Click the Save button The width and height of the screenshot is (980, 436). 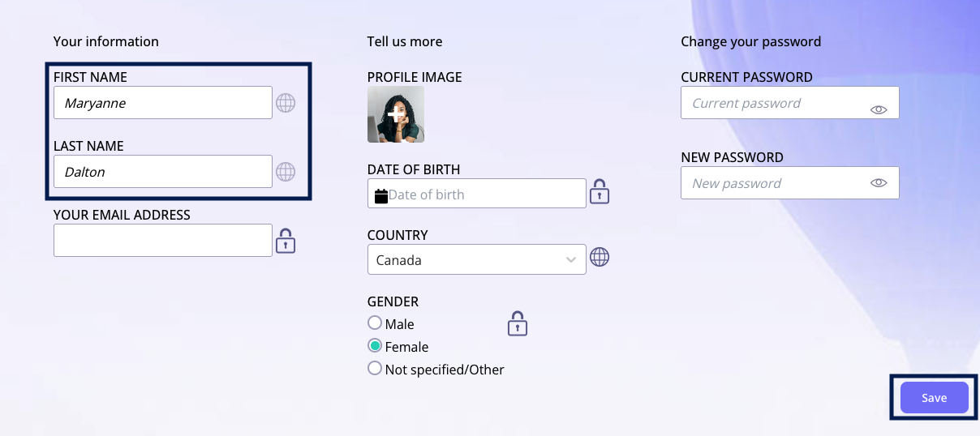coord(935,398)
